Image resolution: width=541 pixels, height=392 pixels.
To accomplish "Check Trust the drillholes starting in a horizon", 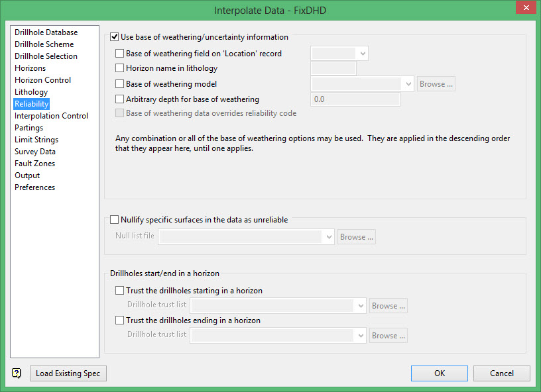I will tap(120, 290).
